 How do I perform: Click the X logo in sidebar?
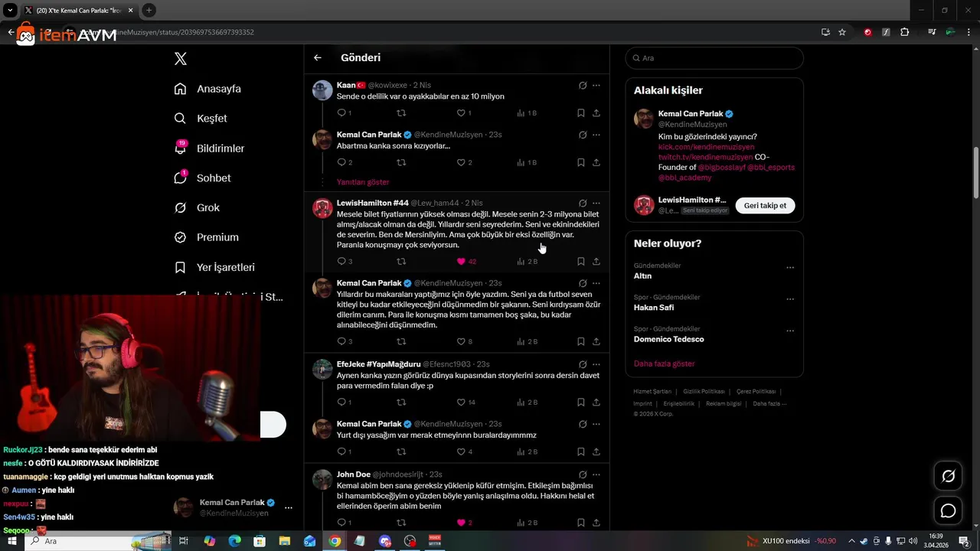pyautogui.click(x=181, y=59)
